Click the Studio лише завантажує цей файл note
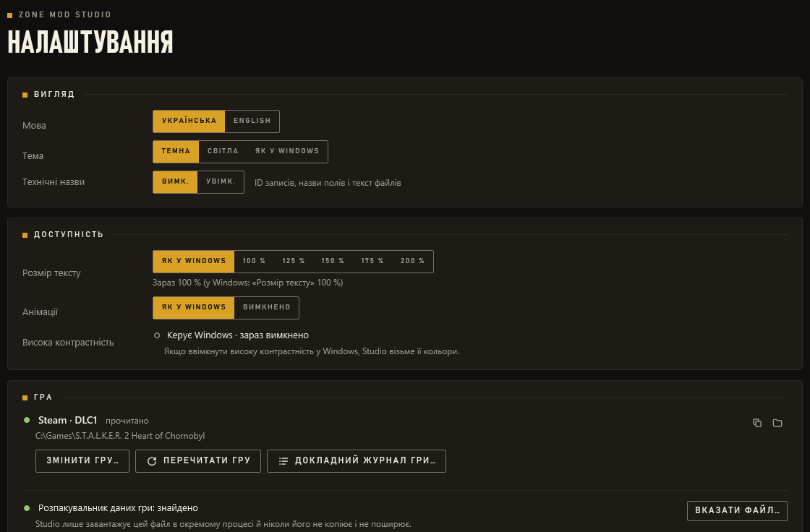 pyautogui.click(x=223, y=524)
